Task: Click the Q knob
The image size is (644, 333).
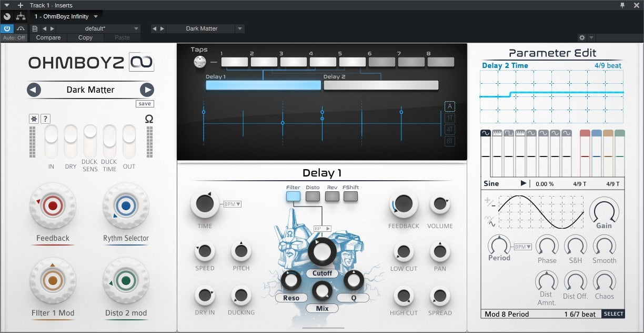Action: (354, 280)
